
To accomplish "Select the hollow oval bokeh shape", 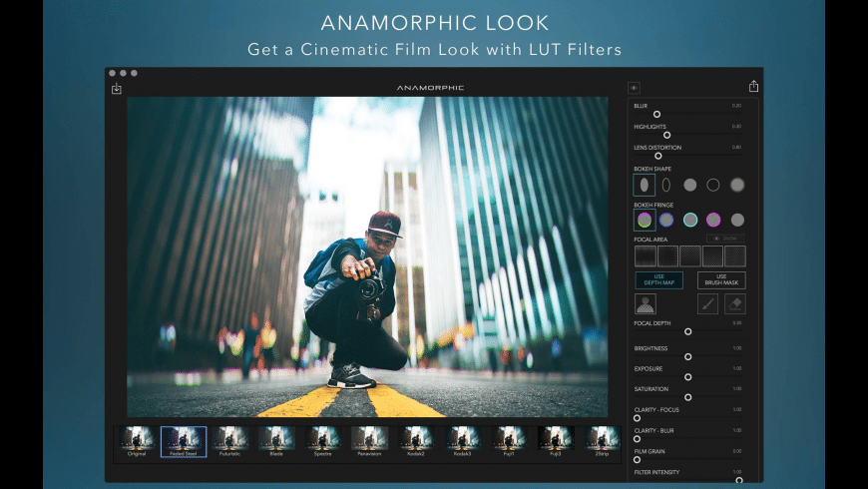I will 666,185.
